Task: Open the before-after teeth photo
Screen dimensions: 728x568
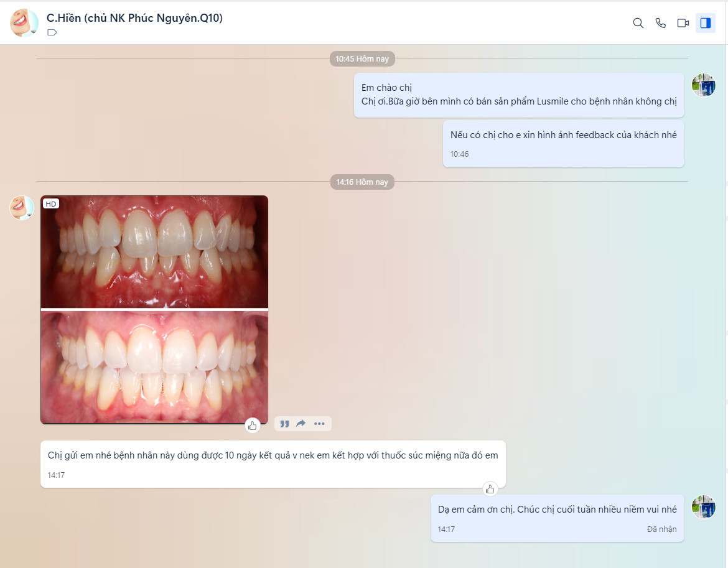Action: [154, 309]
